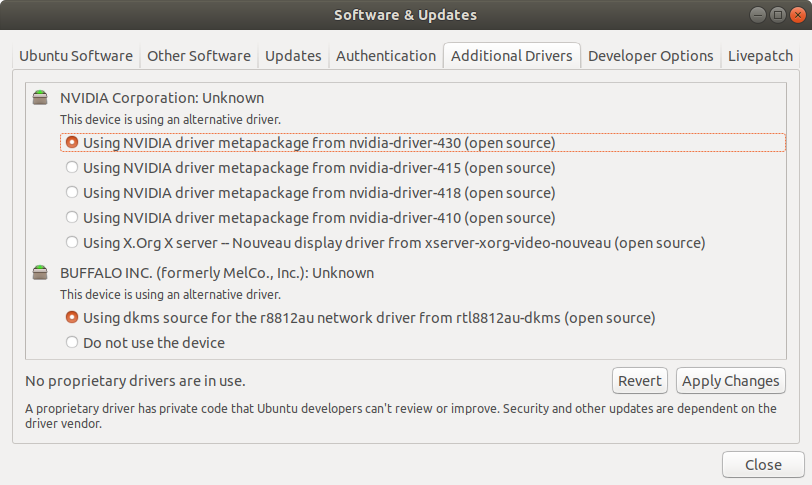
Task: Close the Software & Updates dialog
Action: coord(763,464)
